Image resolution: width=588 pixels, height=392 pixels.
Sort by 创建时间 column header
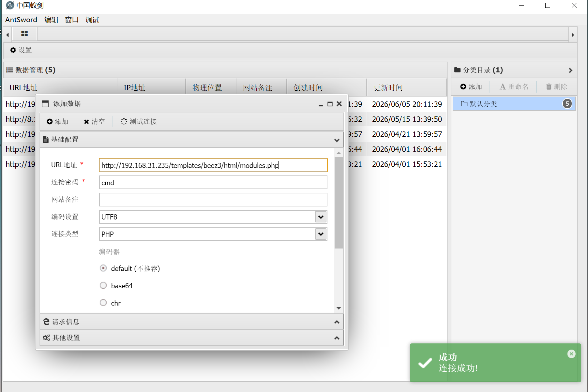[326, 87]
